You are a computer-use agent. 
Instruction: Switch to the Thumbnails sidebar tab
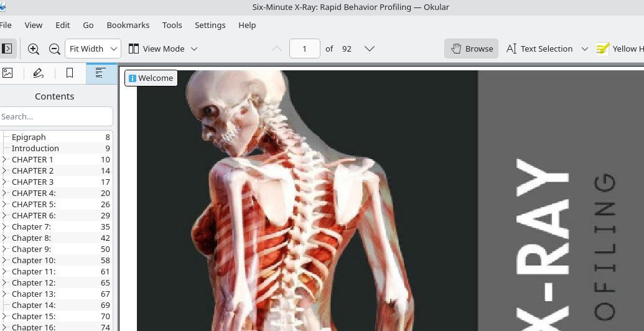pyautogui.click(x=7, y=73)
